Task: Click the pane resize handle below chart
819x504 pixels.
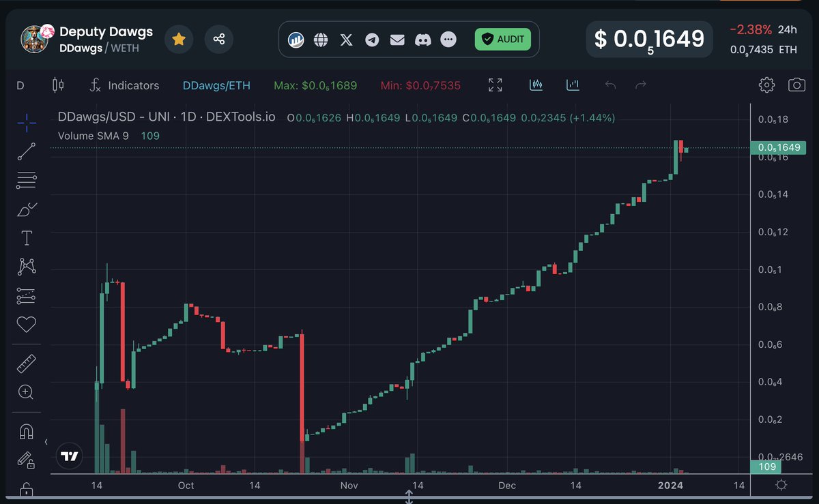Action: [x=409, y=498]
